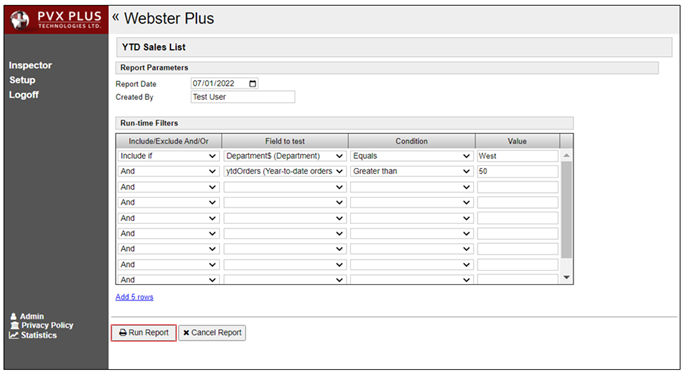Viewport: 684px width, 372px height.
Task: Click the Created By text field
Action: (243, 97)
